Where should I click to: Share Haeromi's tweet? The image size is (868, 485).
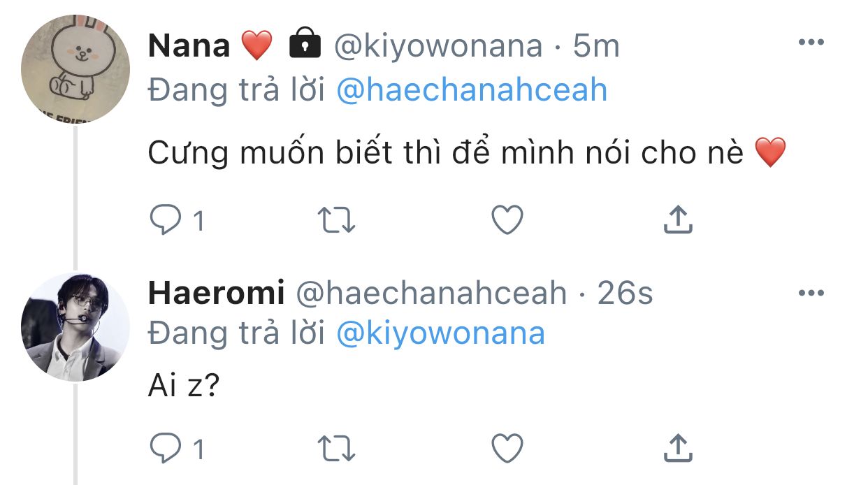677,448
